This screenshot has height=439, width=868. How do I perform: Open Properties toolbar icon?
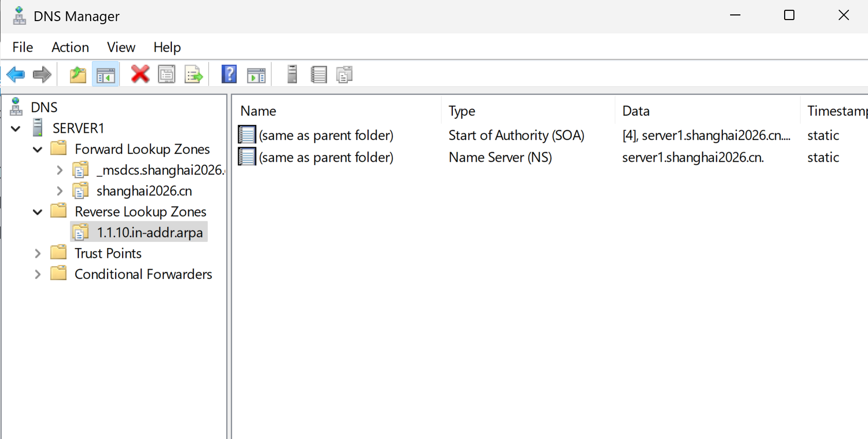pyautogui.click(x=167, y=74)
